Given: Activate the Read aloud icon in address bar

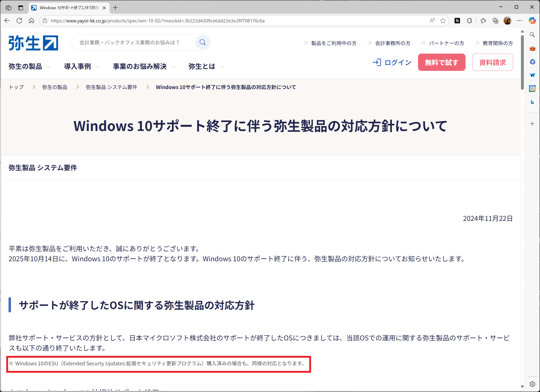Looking at the screenshot, I should (432, 21).
